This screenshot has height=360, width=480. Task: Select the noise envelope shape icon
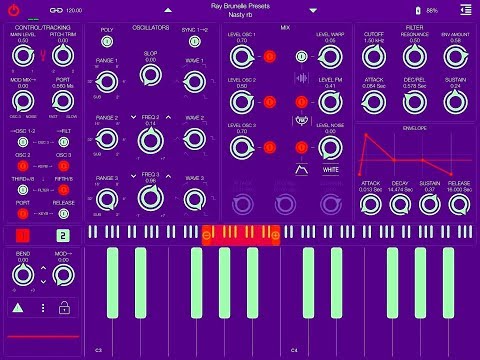(302, 170)
